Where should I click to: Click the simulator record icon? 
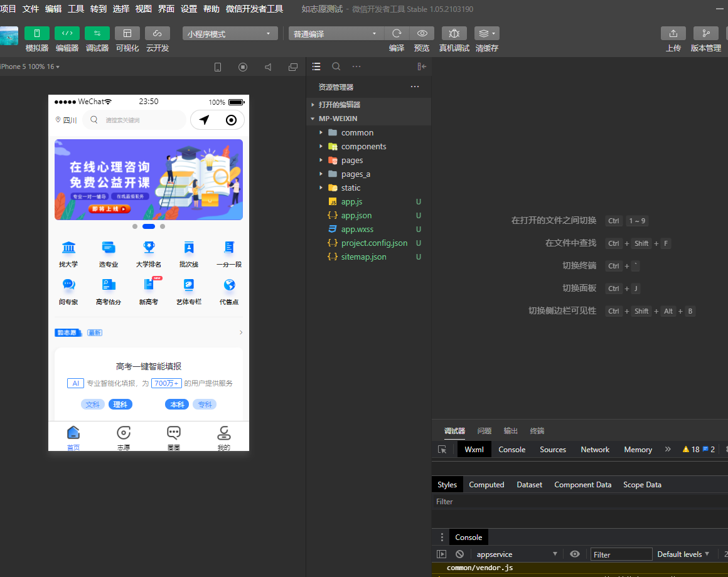[243, 67]
